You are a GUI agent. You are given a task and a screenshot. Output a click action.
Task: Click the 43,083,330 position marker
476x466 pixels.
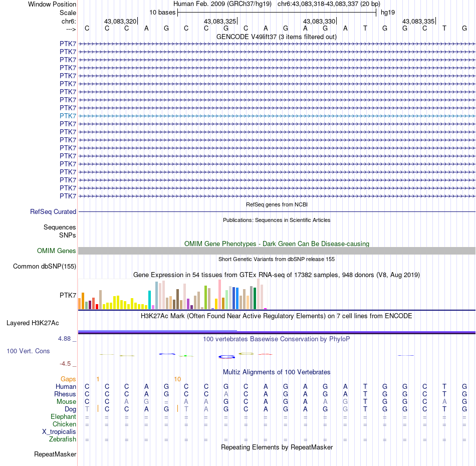click(x=319, y=21)
